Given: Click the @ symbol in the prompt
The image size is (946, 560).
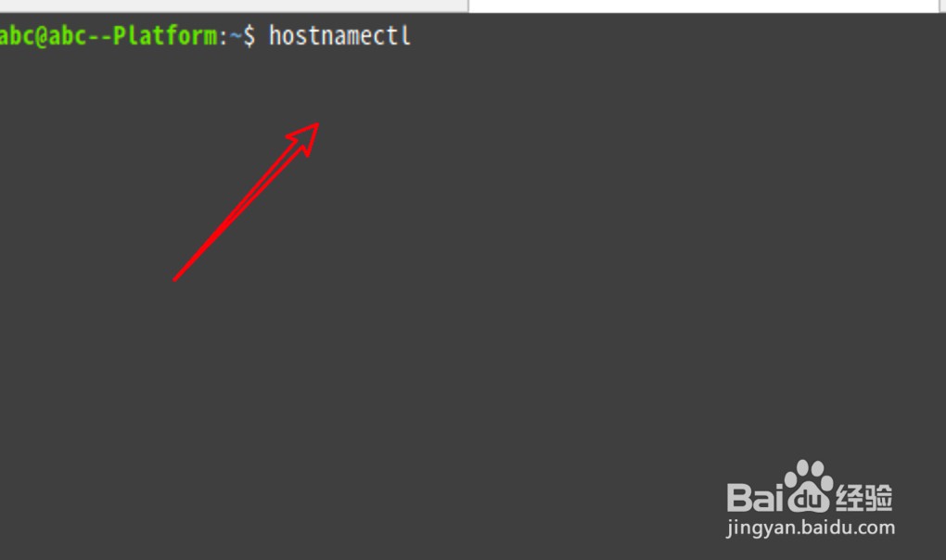Looking at the screenshot, I should [x=41, y=36].
